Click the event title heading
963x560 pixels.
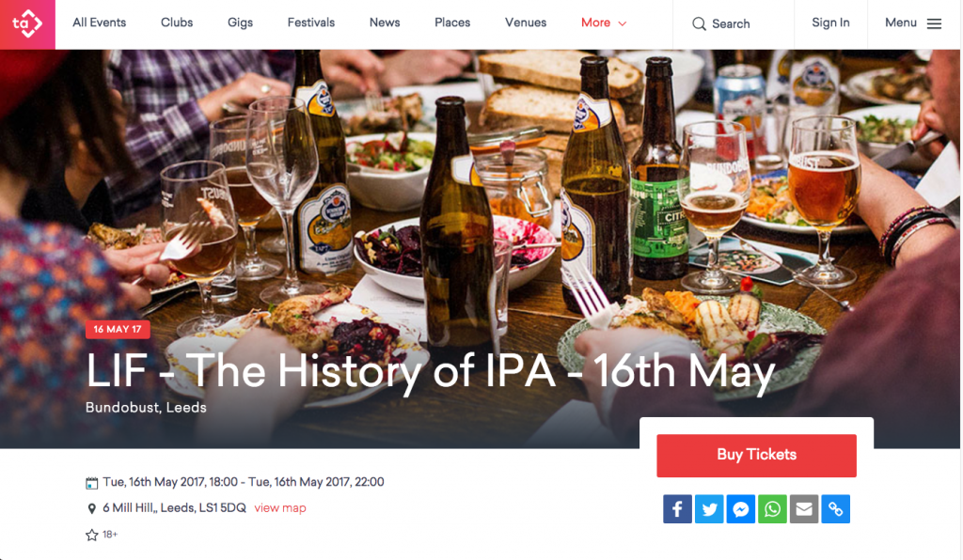430,372
